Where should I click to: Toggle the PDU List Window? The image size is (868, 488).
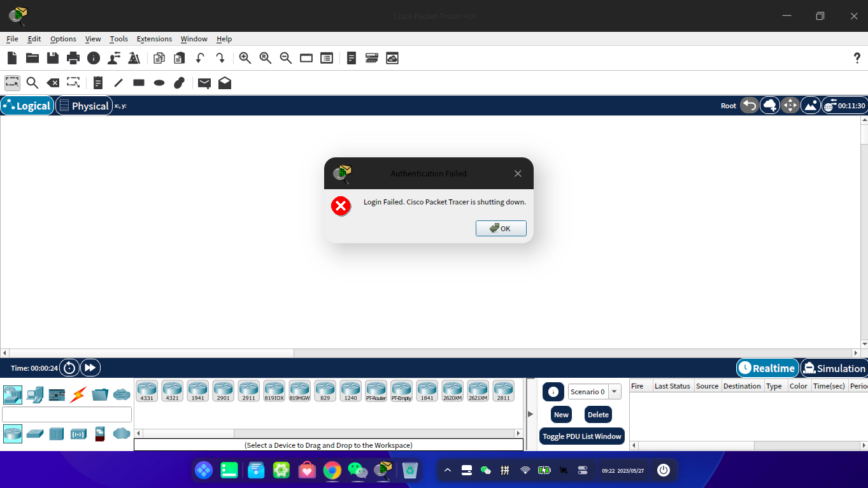tap(582, 436)
